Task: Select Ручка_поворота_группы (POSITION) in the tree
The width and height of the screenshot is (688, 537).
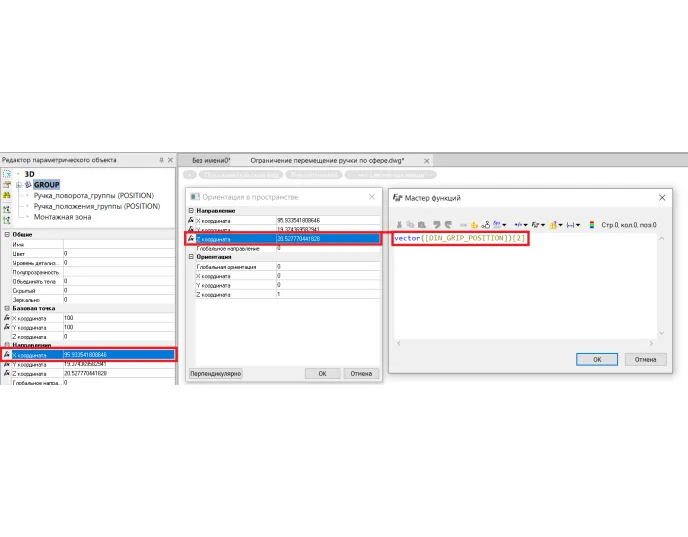Action: [x=94, y=195]
